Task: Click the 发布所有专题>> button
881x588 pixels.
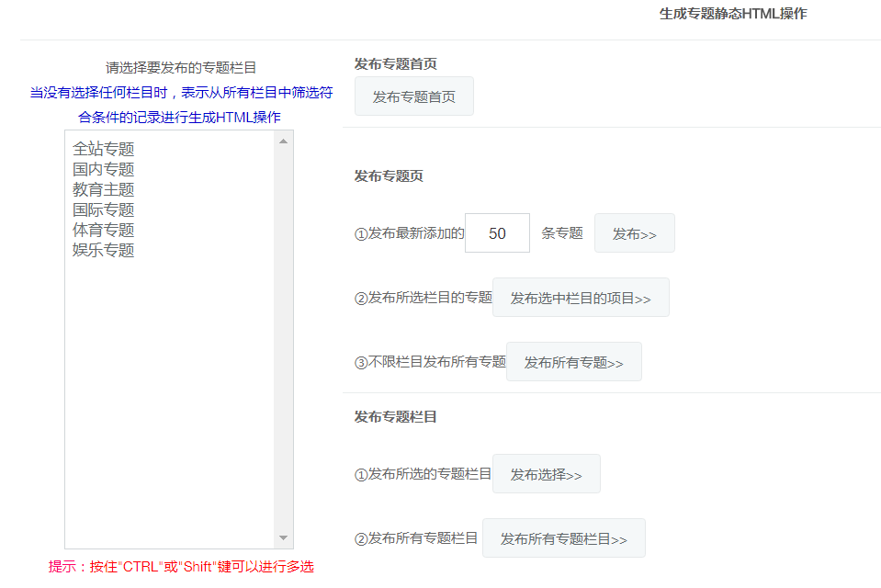Action: 573,361
